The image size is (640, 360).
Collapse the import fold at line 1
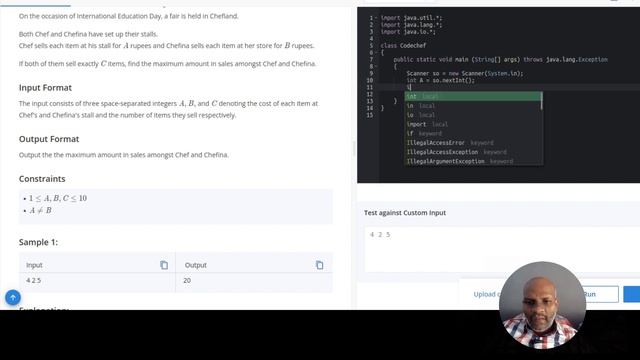[x=376, y=18]
